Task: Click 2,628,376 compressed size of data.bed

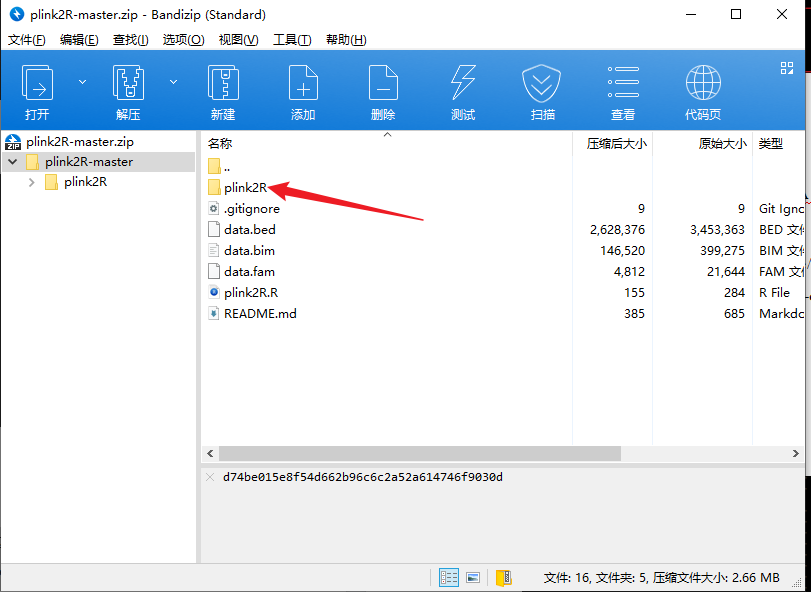Action: [618, 230]
